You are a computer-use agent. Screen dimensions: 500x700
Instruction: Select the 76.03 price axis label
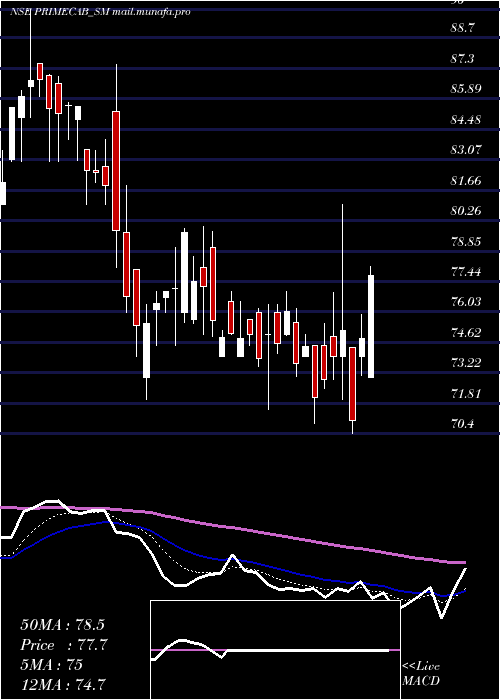pyautogui.click(x=466, y=302)
